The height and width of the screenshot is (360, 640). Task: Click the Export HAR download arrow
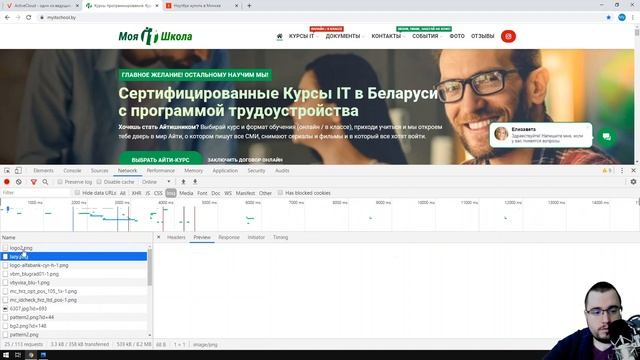click(x=195, y=182)
